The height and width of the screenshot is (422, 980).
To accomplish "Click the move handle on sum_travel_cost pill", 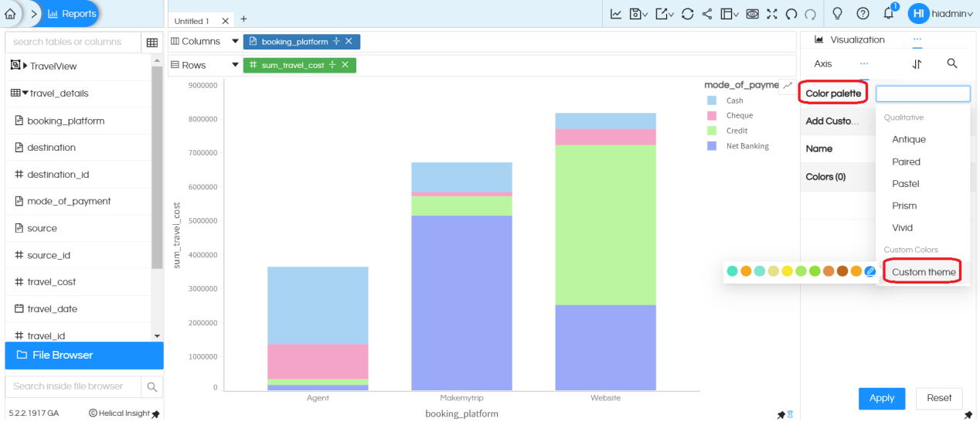I will point(332,65).
